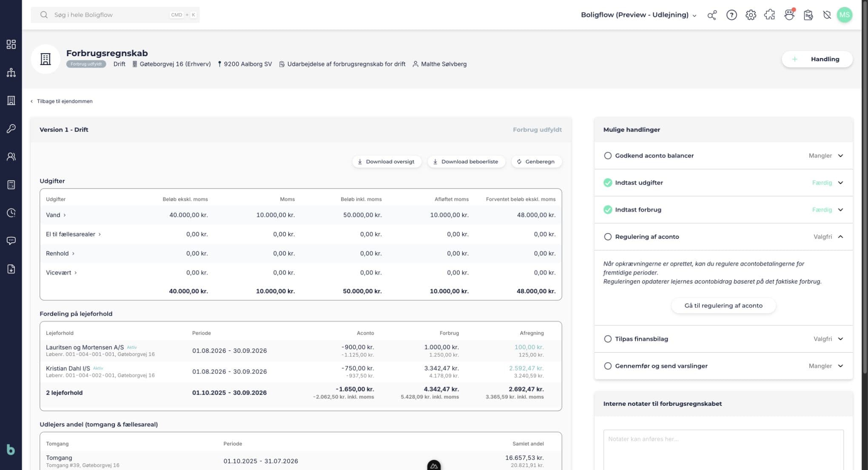This screenshot has width=868, height=470.
Task: Open the clock history sidebar icon
Action: coord(11,213)
